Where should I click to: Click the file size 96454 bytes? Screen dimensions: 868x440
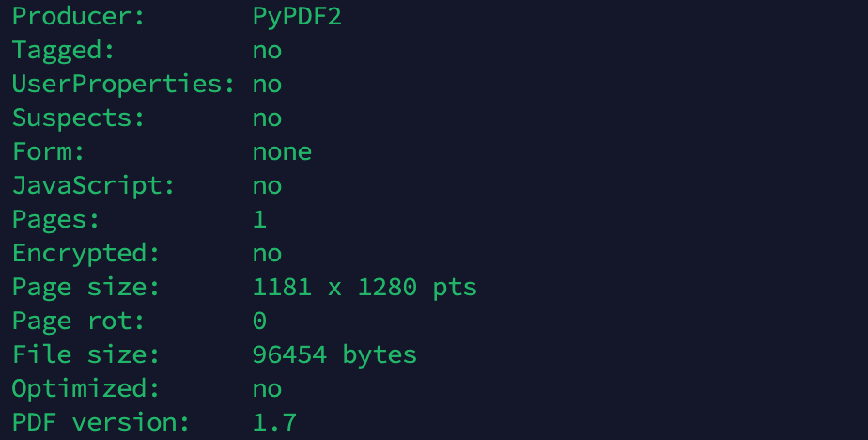(x=334, y=355)
